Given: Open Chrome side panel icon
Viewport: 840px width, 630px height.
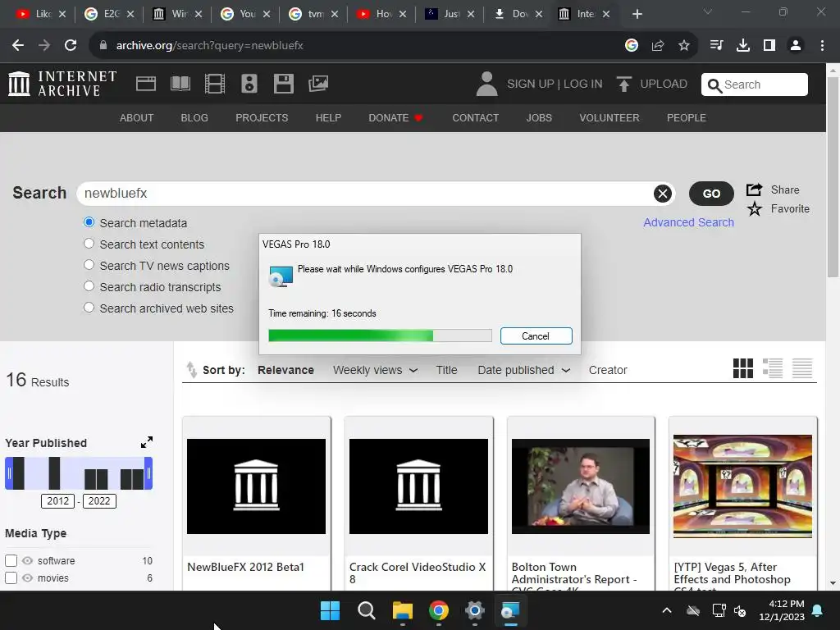Looking at the screenshot, I should 769,46.
